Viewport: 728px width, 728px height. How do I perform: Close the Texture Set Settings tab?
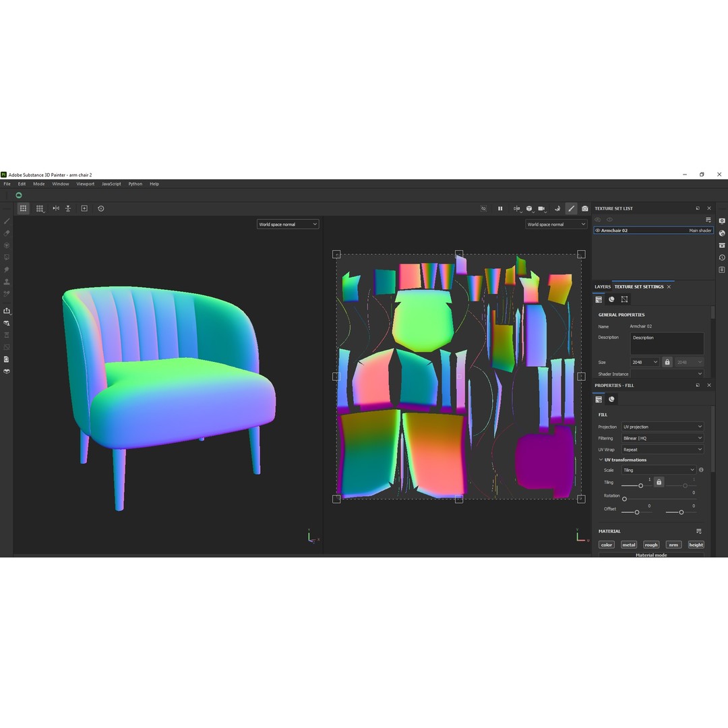tap(669, 286)
